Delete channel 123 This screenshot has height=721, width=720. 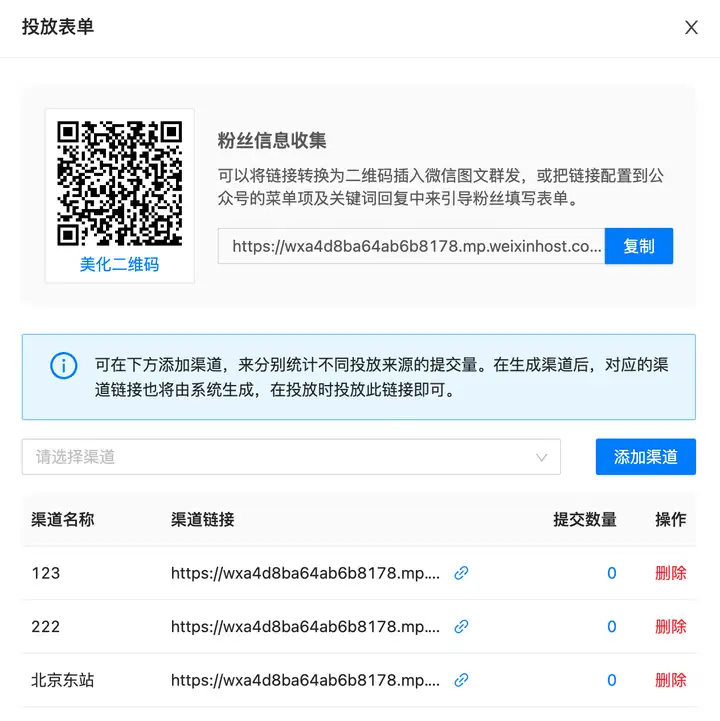click(x=670, y=573)
